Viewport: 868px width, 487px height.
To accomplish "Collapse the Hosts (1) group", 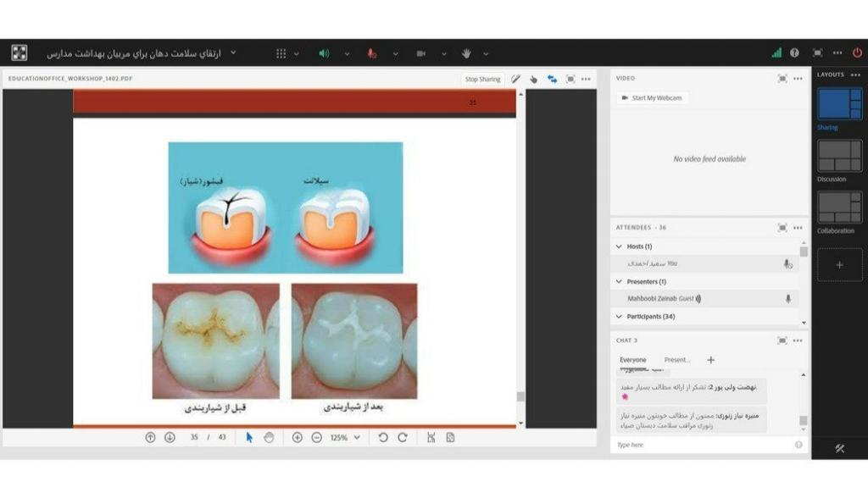I will pos(618,246).
